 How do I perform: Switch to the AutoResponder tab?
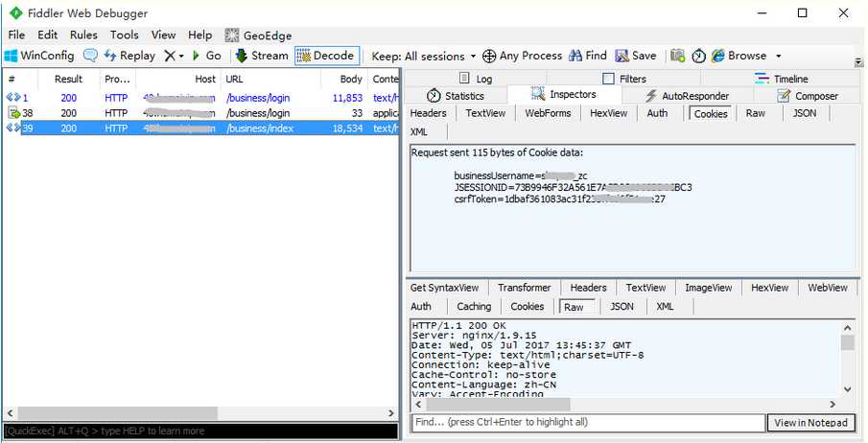[687, 96]
